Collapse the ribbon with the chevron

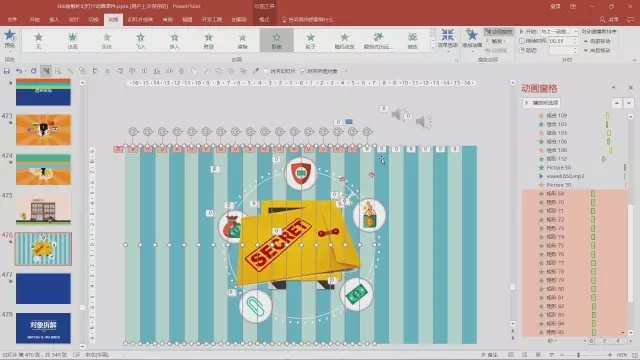point(634,60)
